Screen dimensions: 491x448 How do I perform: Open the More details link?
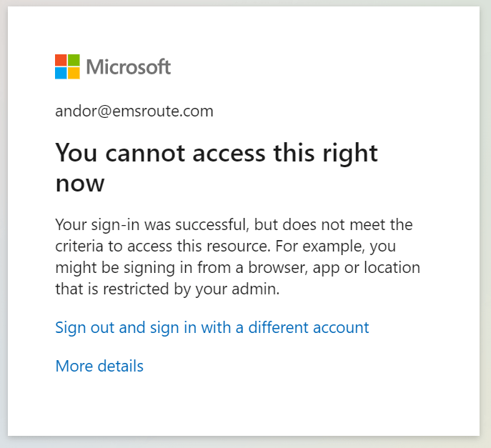pyautogui.click(x=99, y=366)
